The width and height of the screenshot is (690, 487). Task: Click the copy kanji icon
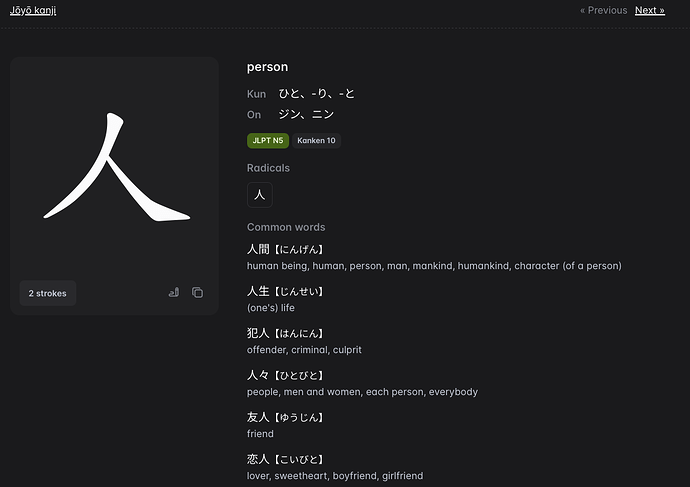[197, 293]
